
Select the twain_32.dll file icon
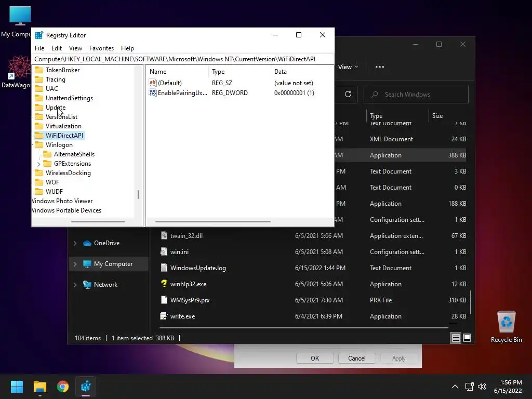tap(164, 235)
